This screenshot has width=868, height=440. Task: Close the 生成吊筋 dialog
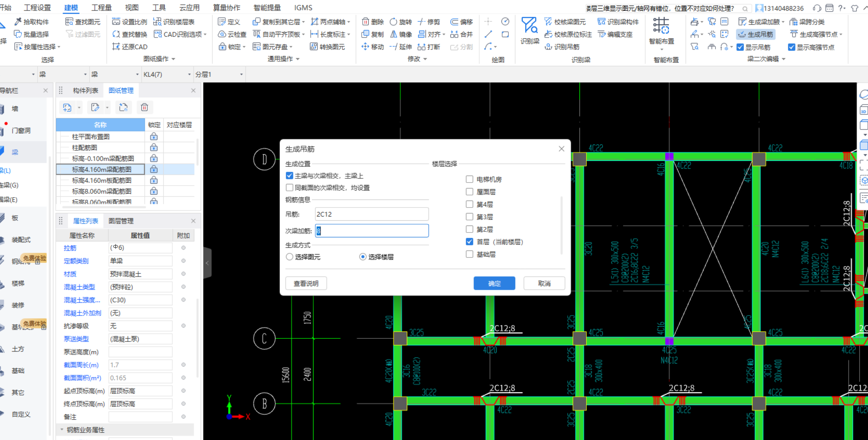[x=561, y=149]
